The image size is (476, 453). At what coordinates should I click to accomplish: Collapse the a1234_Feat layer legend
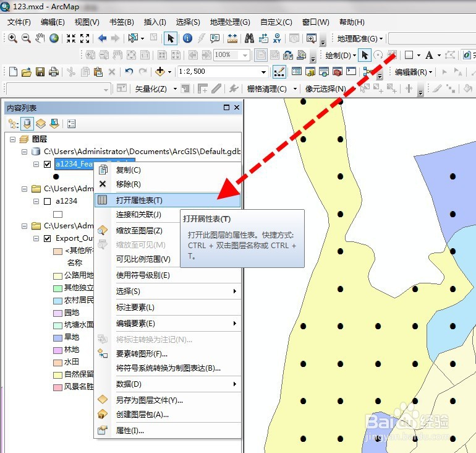coord(36,164)
